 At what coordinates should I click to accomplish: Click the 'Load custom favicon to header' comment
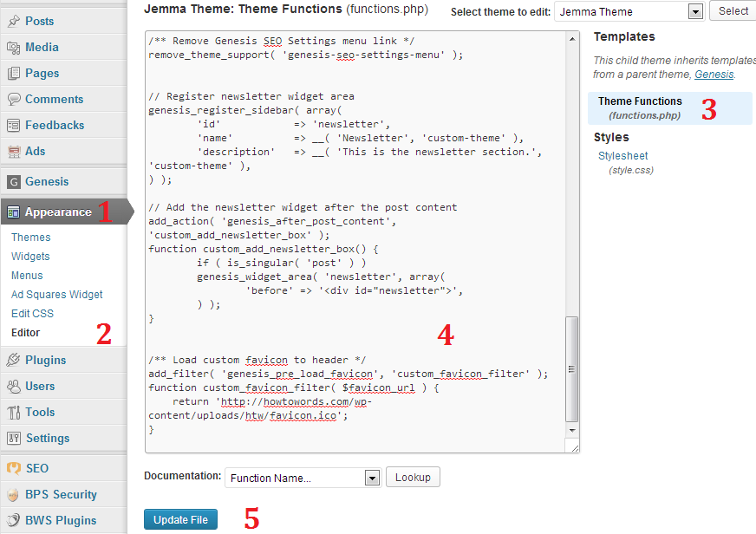click(x=257, y=360)
